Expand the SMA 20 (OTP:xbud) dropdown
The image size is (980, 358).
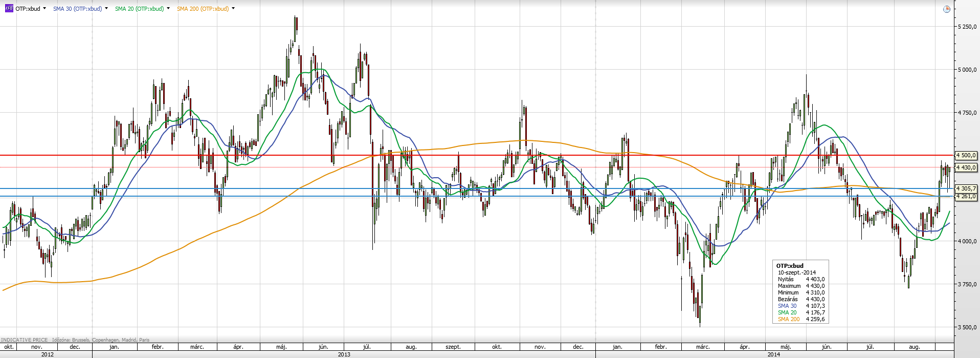(x=168, y=9)
